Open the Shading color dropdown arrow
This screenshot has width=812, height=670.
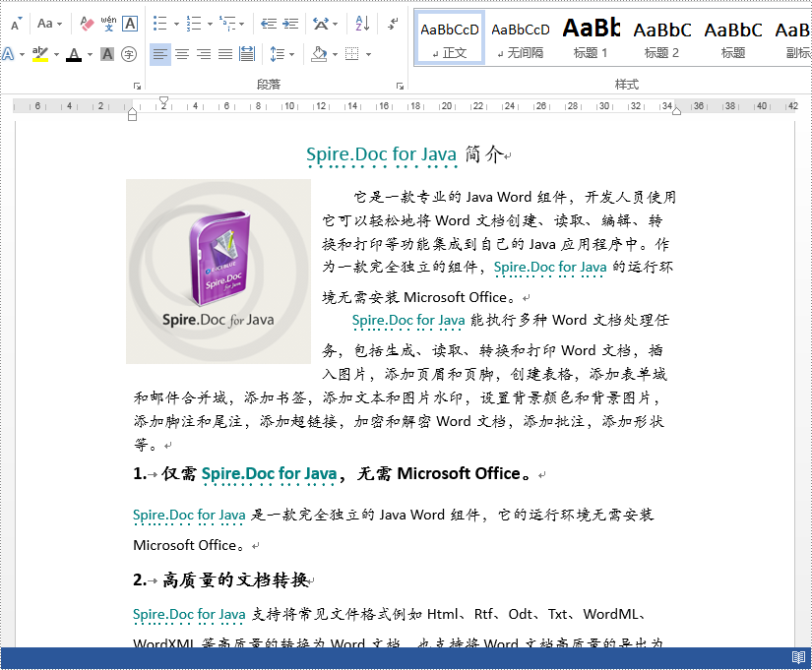pos(335,54)
